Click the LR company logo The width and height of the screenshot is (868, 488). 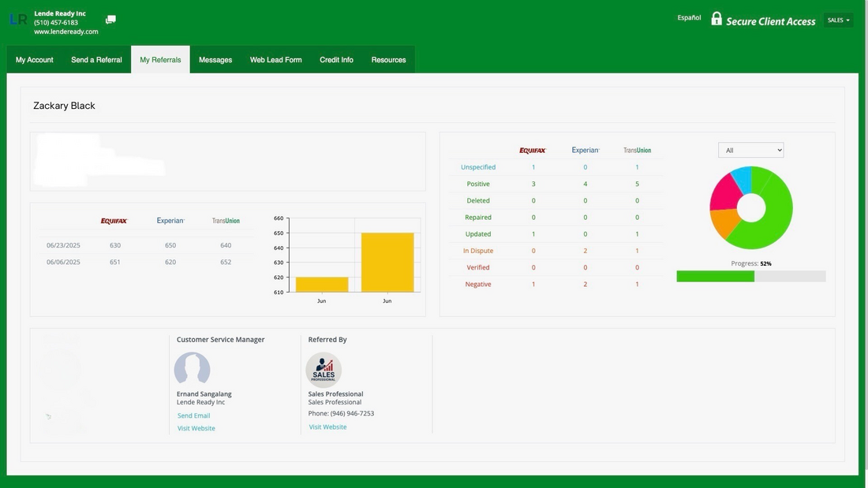pyautogui.click(x=18, y=20)
